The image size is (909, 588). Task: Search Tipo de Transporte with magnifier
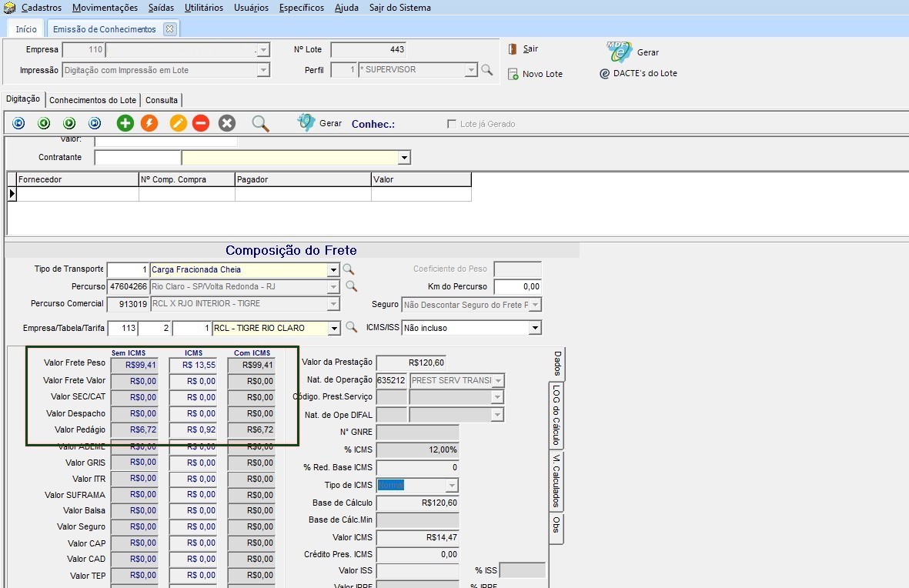[349, 269]
